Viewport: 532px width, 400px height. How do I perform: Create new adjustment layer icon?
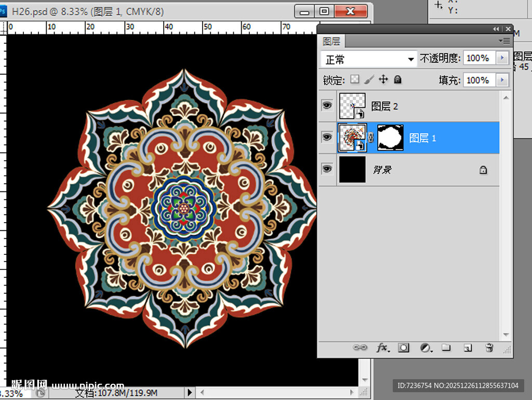pos(425,347)
